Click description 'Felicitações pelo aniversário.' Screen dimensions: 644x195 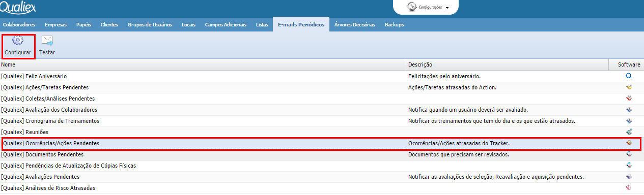pos(444,76)
